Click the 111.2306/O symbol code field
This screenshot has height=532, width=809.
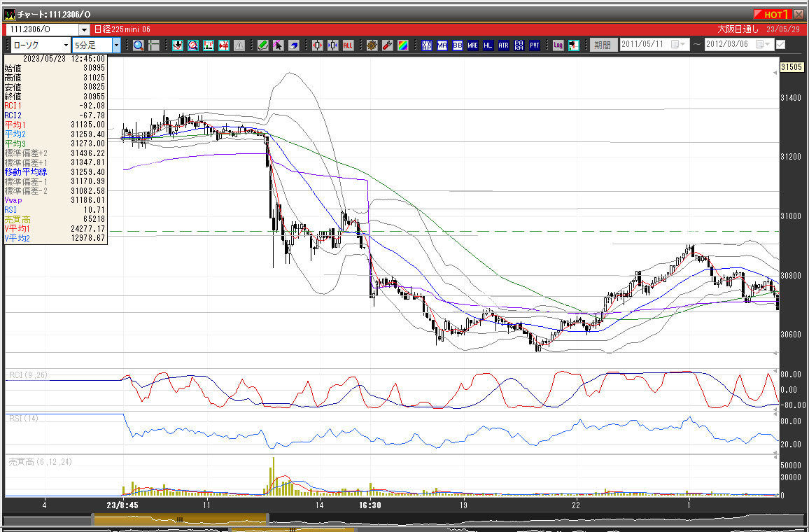[42, 30]
